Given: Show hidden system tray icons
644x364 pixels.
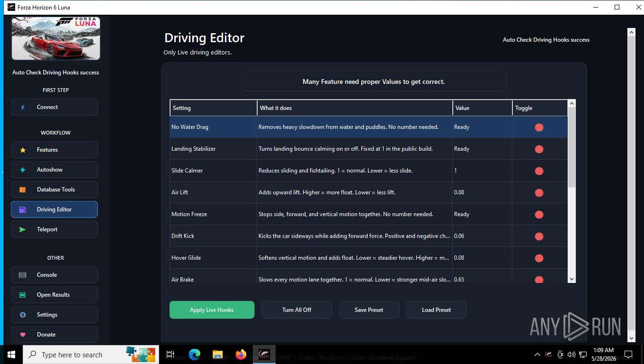Looking at the screenshot, I should click(537, 355).
